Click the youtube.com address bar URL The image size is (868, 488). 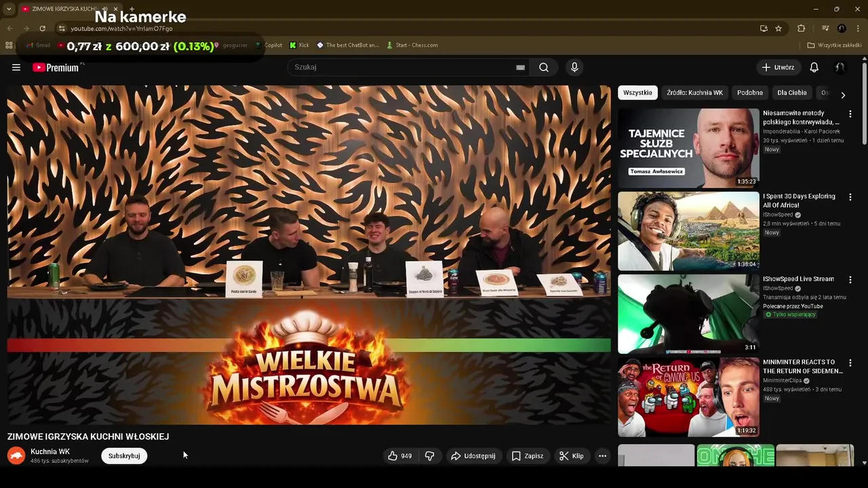click(122, 28)
